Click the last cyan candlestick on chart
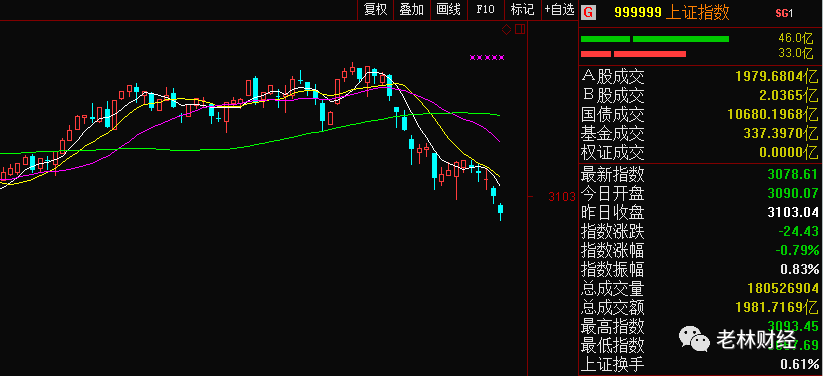 pyautogui.click(x=501, y=212)
